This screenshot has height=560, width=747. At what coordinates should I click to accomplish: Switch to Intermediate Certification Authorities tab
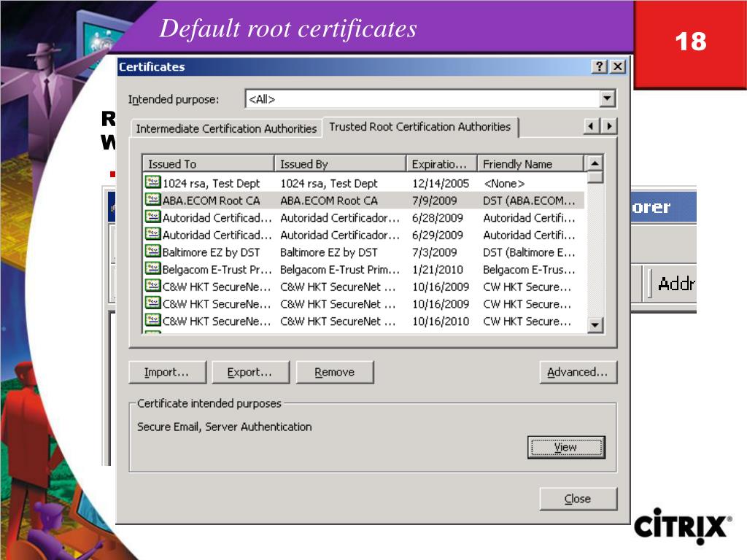coord(226,128)
